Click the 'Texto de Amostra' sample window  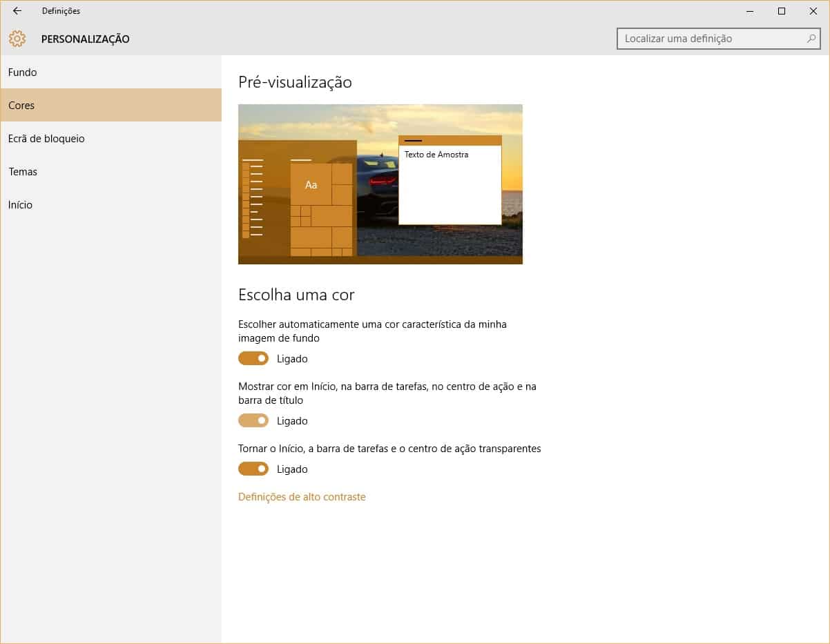point(450,180)
